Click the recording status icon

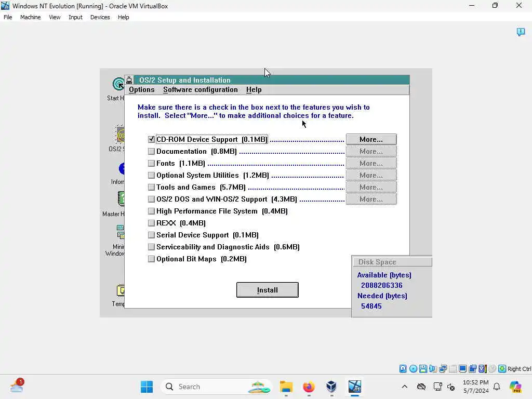(472, 368)
